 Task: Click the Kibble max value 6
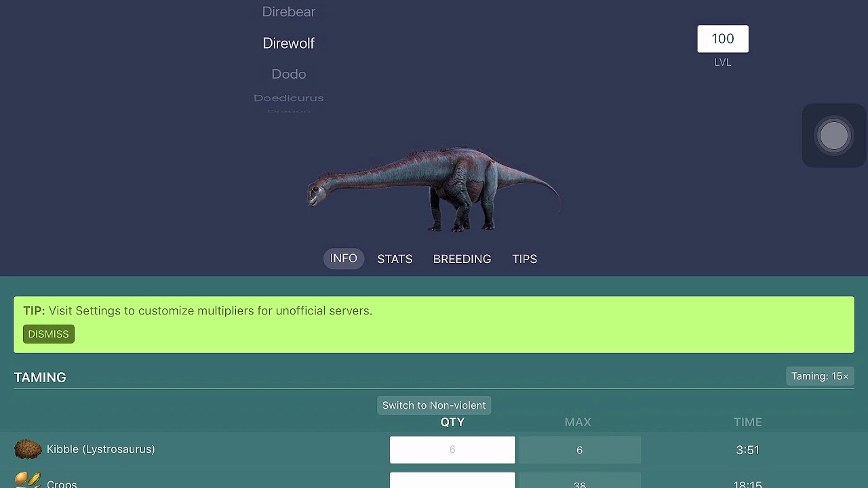579,450
